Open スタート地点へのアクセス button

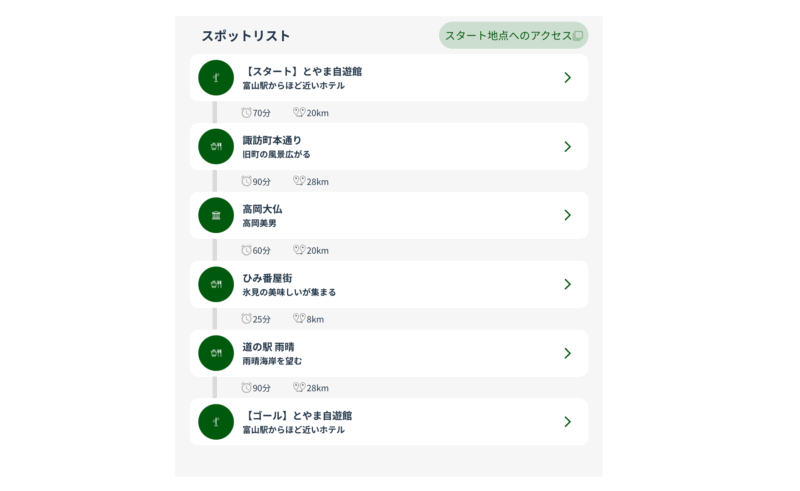click(x=508, y=36)
